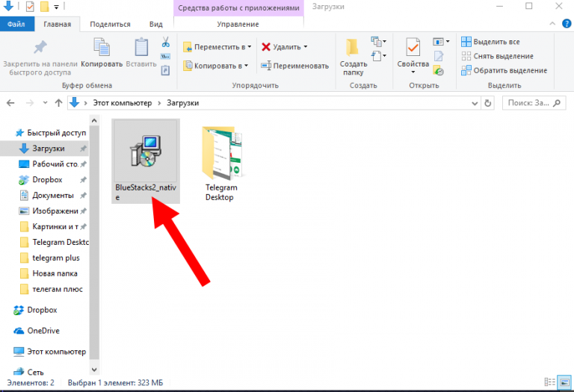Switch to the Поделиться tab
Image resolution: width=574 pixels, height=392 pixels.
110,24
